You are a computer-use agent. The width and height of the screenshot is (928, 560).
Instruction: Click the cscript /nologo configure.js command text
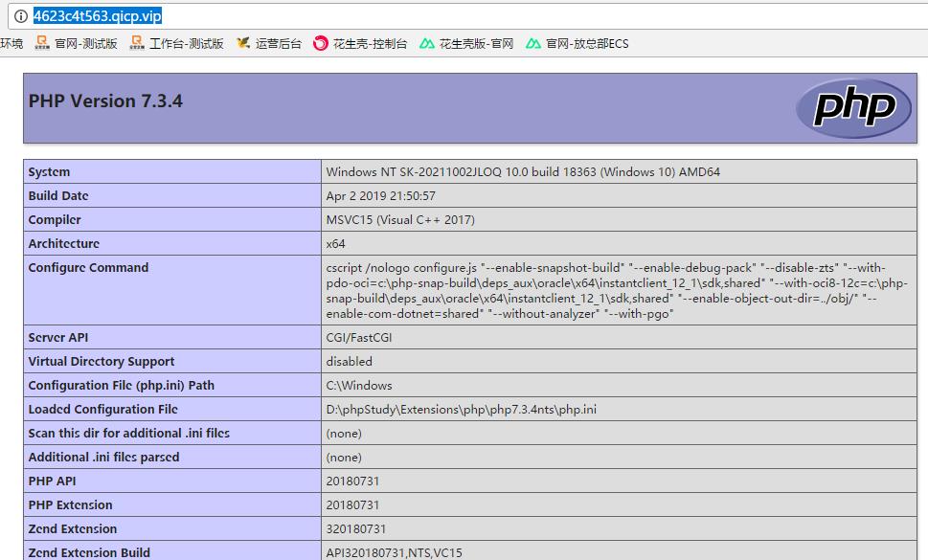pos(616,290)
